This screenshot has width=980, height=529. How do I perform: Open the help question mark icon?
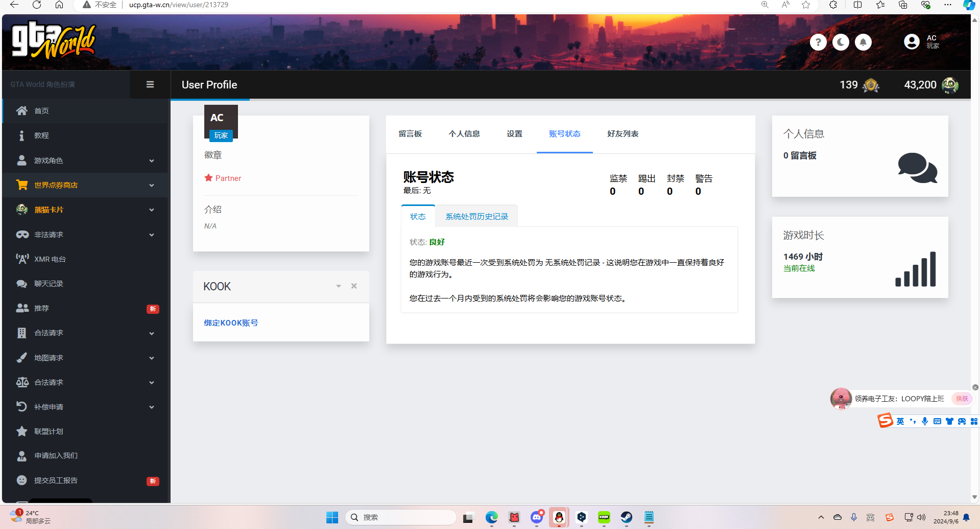tap(818, 42)
